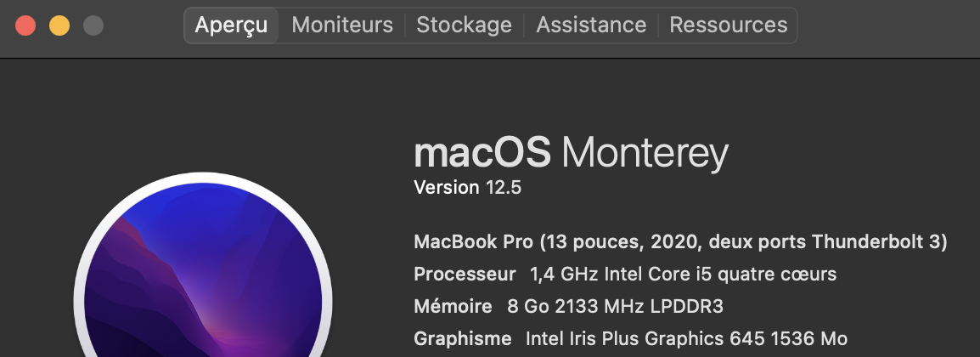The image size is (980, 357).
Task: Open the Stockage tab
Action: [x=464, y=25]
